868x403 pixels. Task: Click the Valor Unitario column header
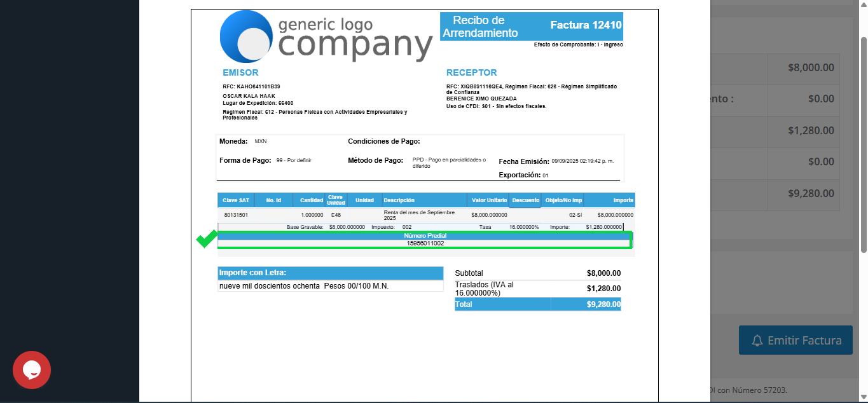[488, 200]
